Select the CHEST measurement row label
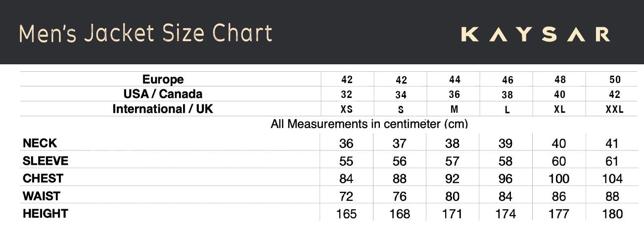Image resolution: width=644 pixels, height=230 pixels. pyautogui.click(x=43, y=178)
